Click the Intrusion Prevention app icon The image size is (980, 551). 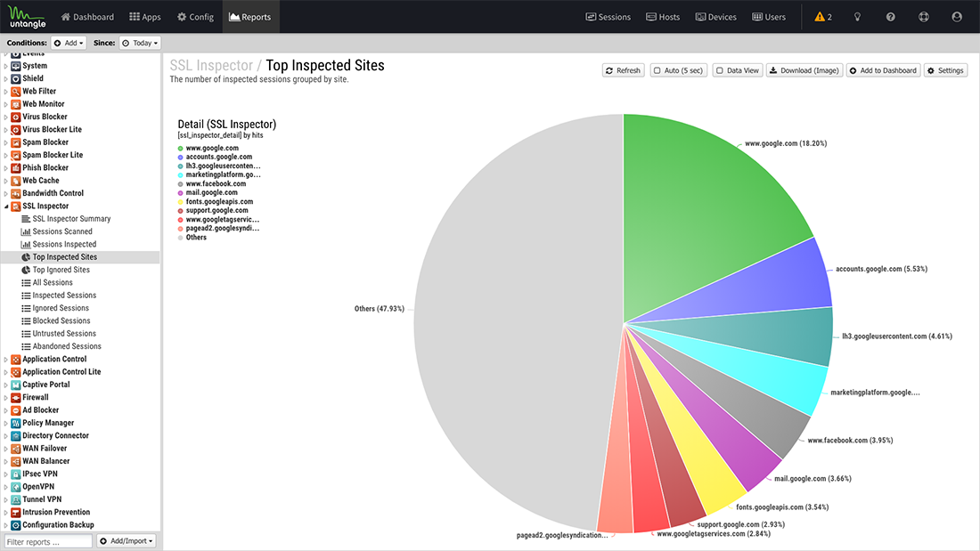point(16,512)
